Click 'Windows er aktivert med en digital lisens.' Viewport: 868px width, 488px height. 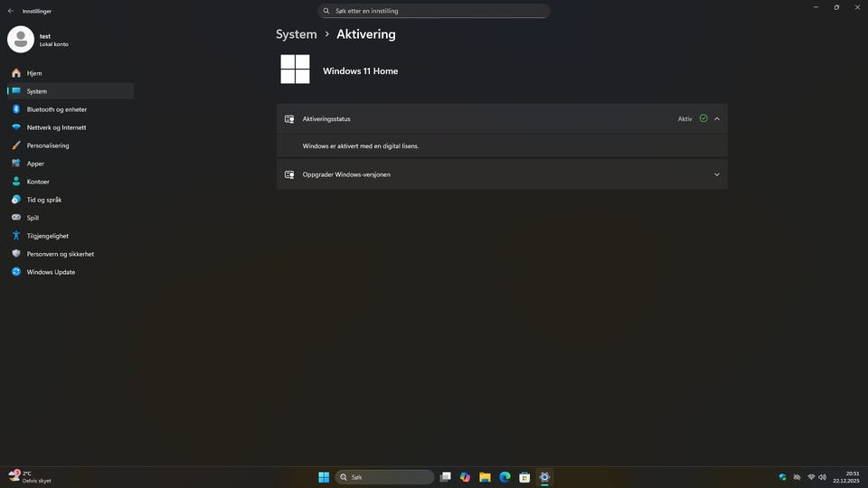361,146
